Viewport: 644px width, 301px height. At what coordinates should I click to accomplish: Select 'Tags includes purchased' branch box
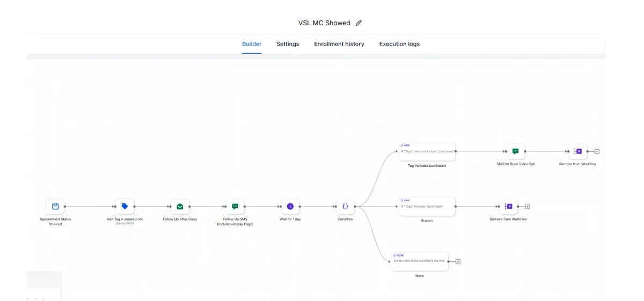coord(427,207)
